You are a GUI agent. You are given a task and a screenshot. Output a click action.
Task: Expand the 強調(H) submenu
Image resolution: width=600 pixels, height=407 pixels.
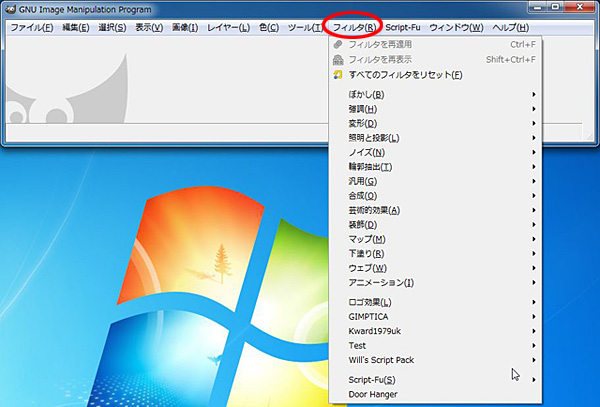[434, 109]
